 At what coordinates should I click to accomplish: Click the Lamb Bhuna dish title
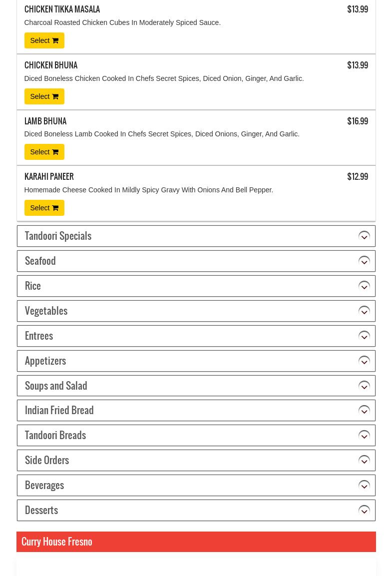[45, 121]
